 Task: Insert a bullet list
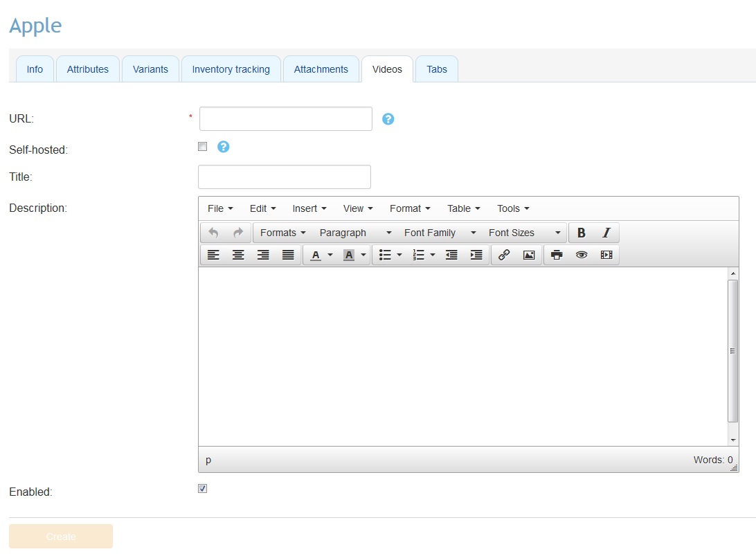pyautogui.click(x=385, y=255)
